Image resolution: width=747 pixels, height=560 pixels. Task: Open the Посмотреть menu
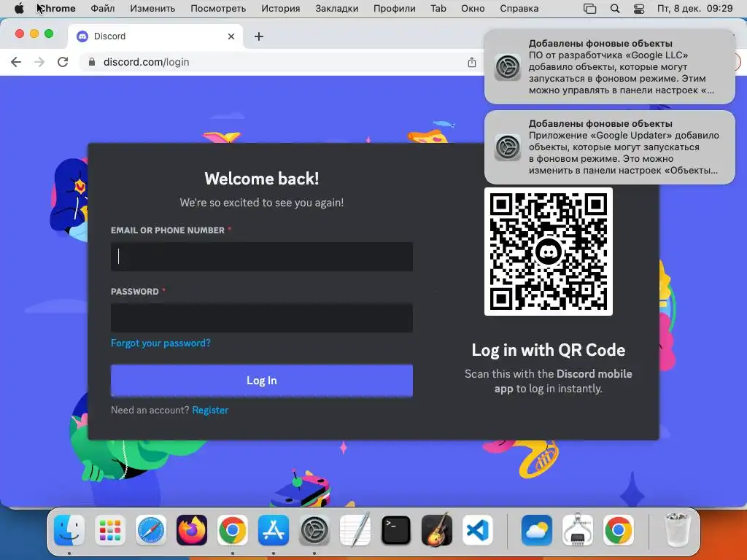[218, 9]
